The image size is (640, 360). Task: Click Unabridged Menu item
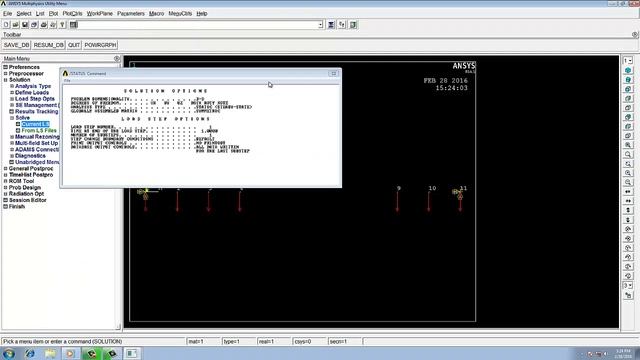point(37,162)
